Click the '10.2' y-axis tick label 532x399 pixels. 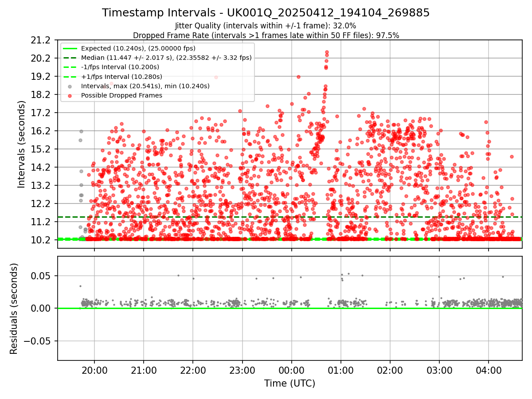click(41, 240)
